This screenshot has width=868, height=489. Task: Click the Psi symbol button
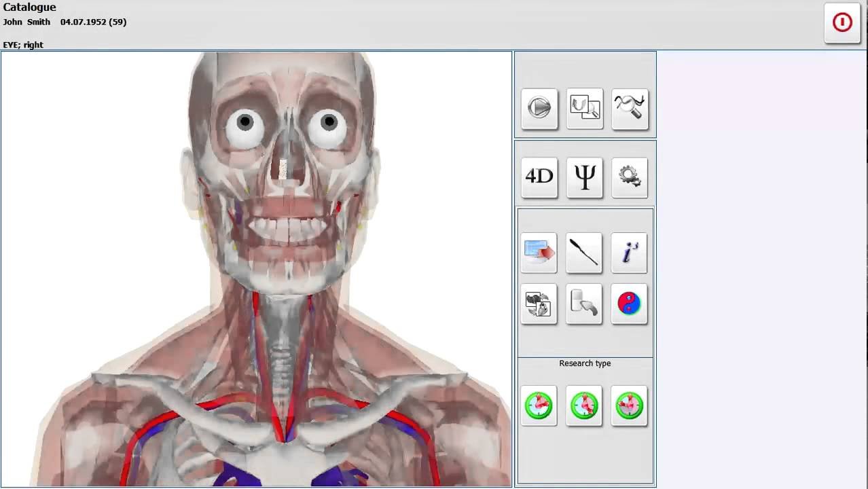tap(585, 177)
